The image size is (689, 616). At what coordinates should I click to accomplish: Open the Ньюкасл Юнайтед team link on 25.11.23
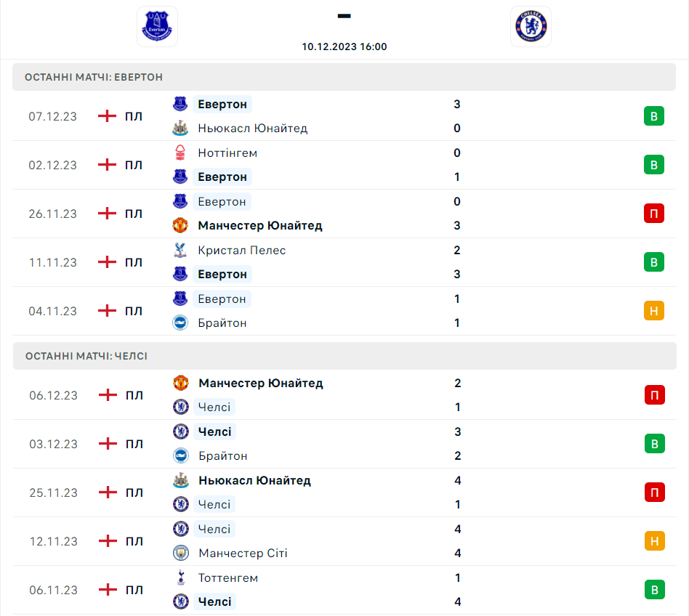pos(254,481)
